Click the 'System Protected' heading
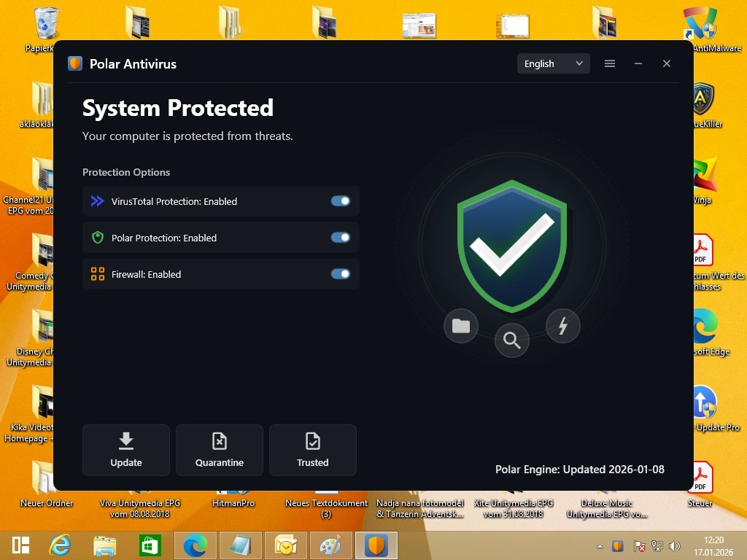Image resolution: width=747 pixels, height=560 pixels. click(x=178, y=108)
